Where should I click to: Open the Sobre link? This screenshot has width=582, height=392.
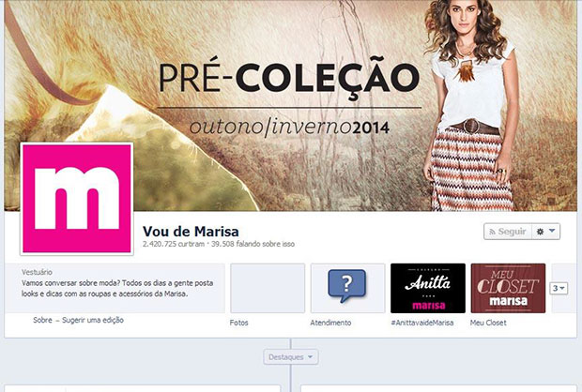coord(42,320)
